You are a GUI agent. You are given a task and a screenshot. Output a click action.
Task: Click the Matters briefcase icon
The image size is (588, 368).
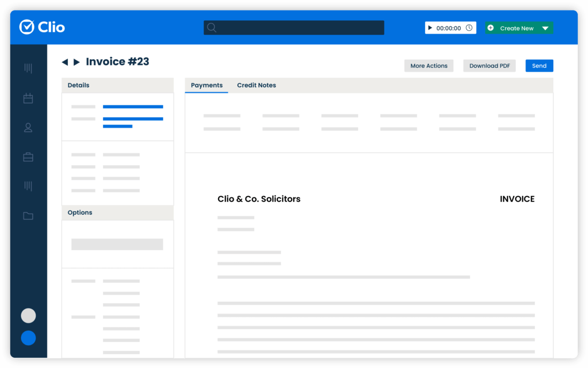point(28,156)
